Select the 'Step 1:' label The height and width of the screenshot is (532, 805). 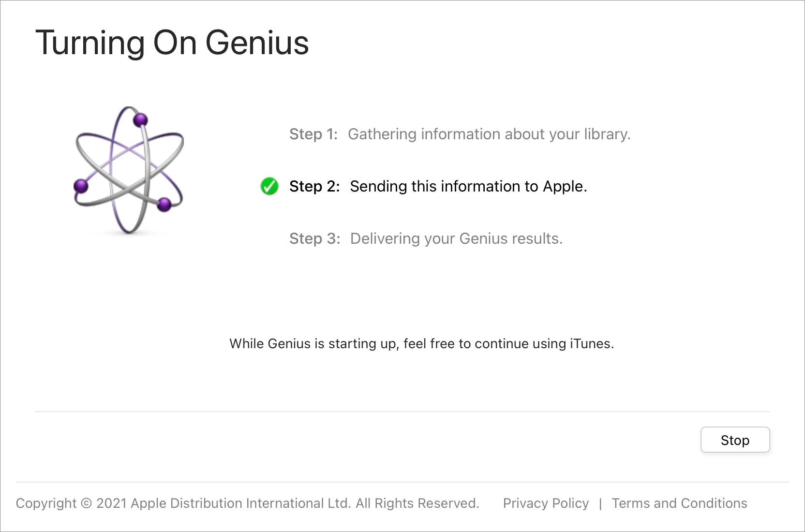(313, 134)
